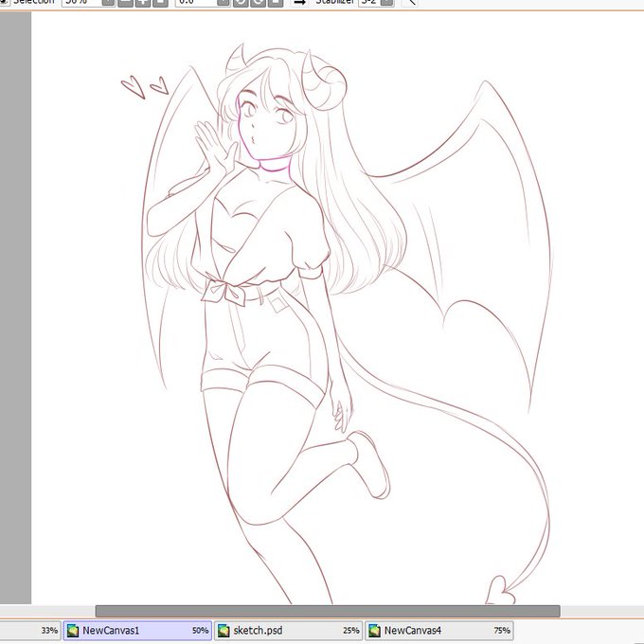Click the zoom in plus button

tap(143, 3)
